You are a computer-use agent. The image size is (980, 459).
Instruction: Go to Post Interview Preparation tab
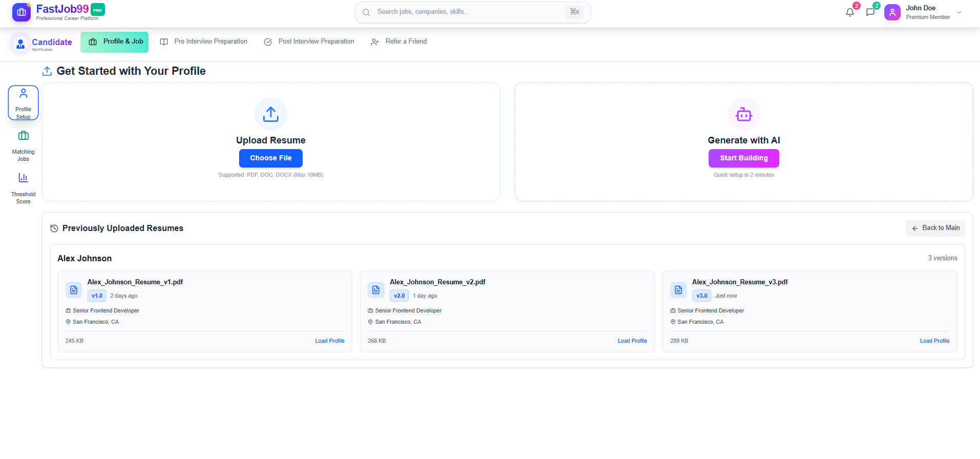coord(309,42)
